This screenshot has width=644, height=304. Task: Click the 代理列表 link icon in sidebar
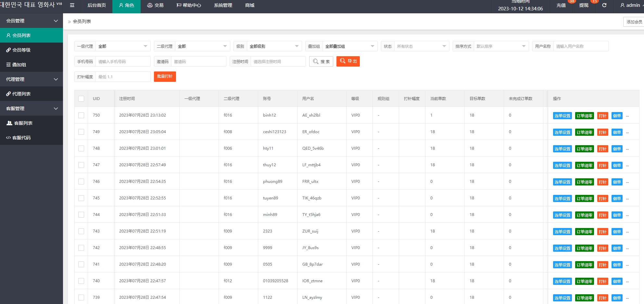tap(8, 94)
